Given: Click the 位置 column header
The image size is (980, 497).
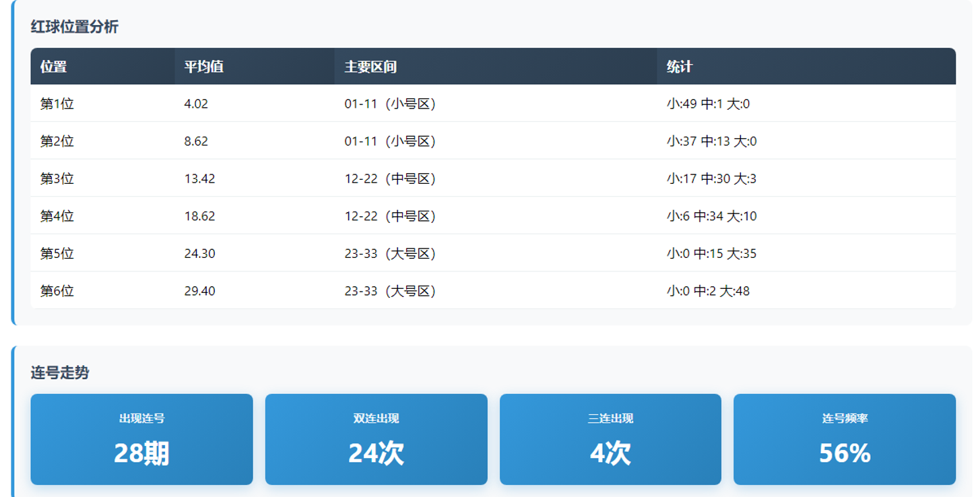Looking at the screenshot, I should pos(54,67).
